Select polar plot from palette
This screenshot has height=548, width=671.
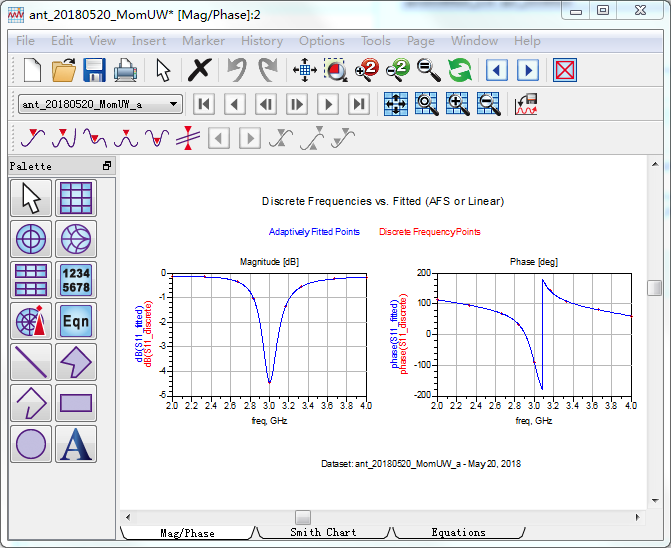31,239
